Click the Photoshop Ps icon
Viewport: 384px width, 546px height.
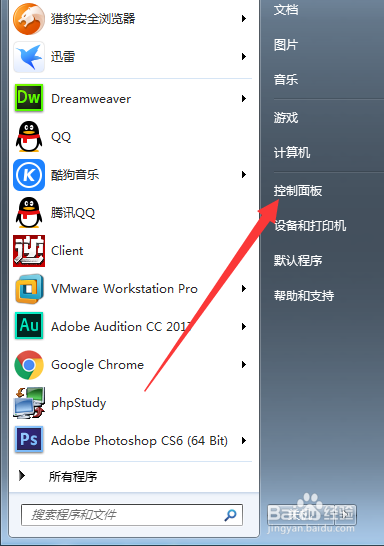pyautogui.click(x=29, y=439)
